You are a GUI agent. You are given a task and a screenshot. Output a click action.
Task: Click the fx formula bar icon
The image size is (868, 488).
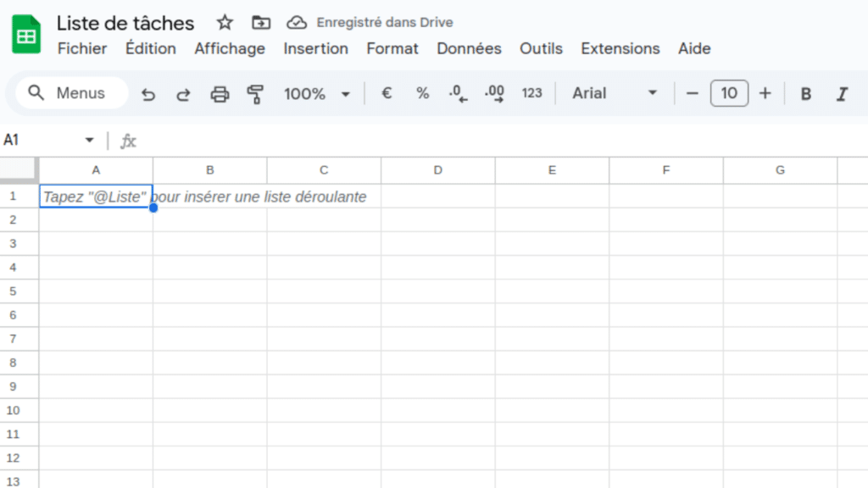coord(128,141)
